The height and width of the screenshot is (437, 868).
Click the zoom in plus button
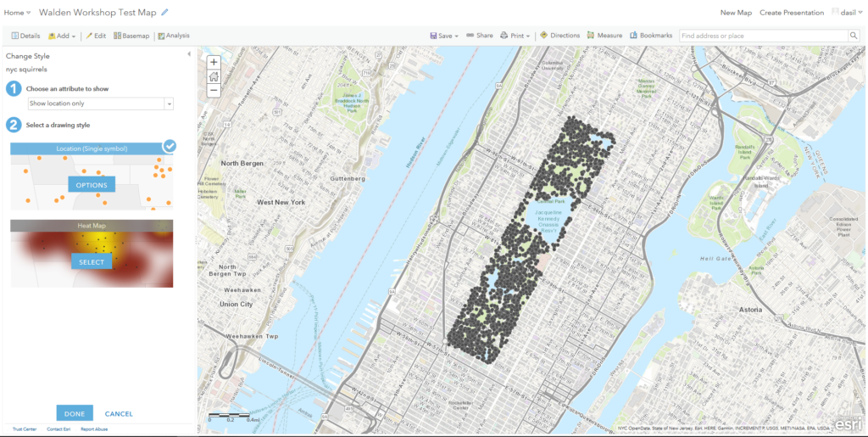pyautogui.click(x=214, y=62)
